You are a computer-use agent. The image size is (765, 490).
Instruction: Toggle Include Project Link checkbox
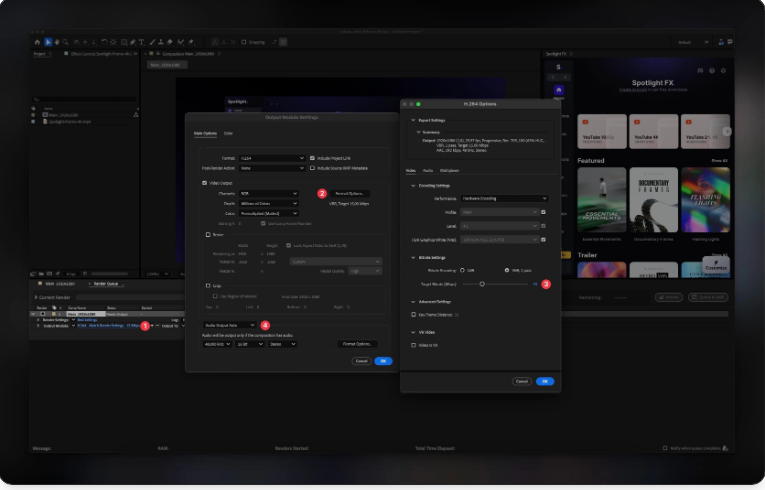point(312,158)
